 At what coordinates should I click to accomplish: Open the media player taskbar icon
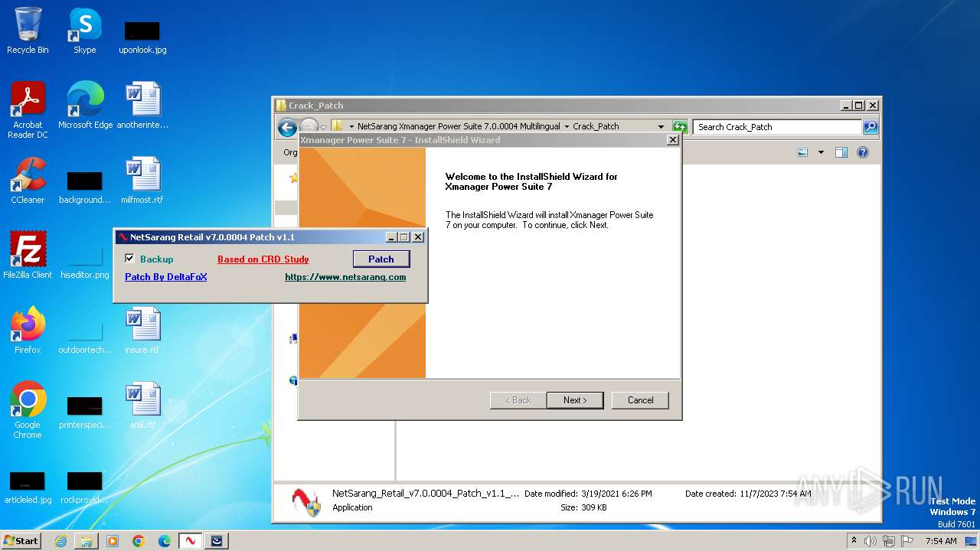pyautogui.click(x=113, y=541)
